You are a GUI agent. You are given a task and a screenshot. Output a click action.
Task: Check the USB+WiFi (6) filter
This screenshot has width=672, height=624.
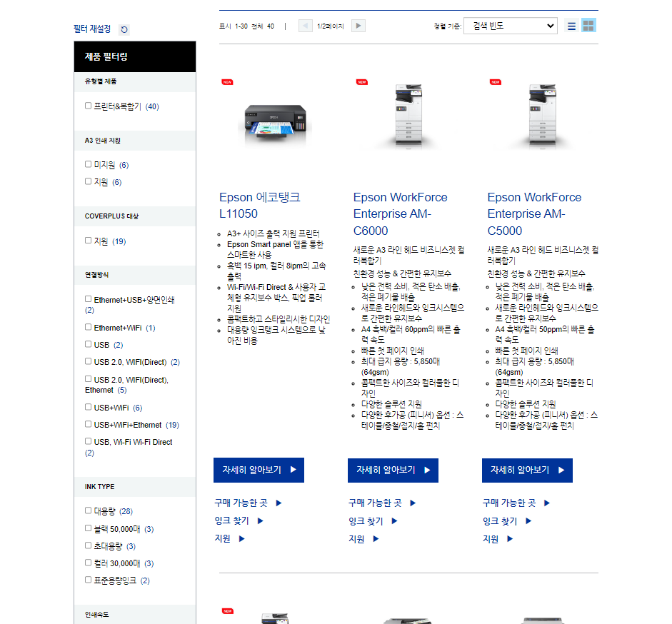click(89, 407)
